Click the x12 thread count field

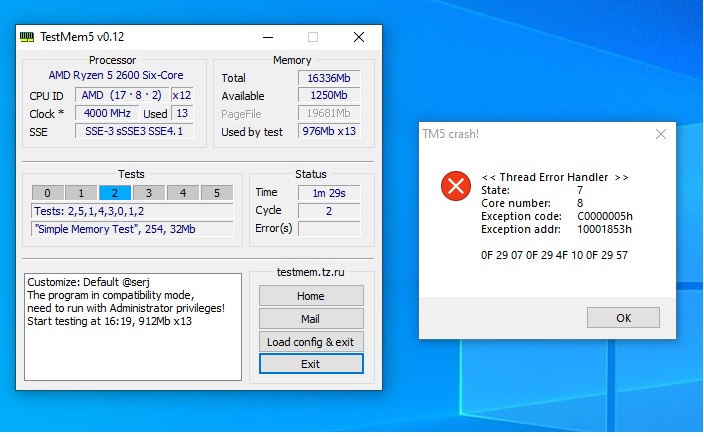(182, 95)
